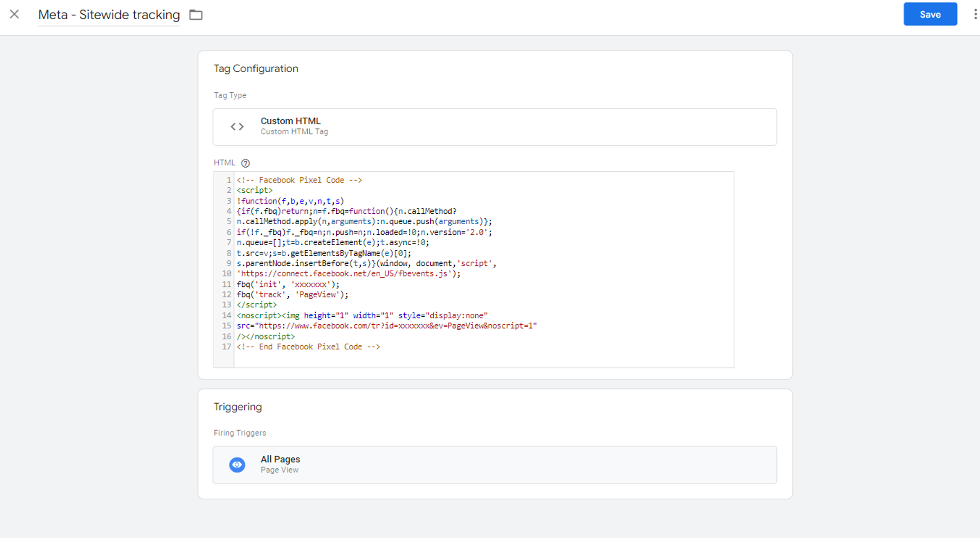980x538 pixels.
Task: Click the End Facebook Pixel Code comment
Action: click(308, 347)
